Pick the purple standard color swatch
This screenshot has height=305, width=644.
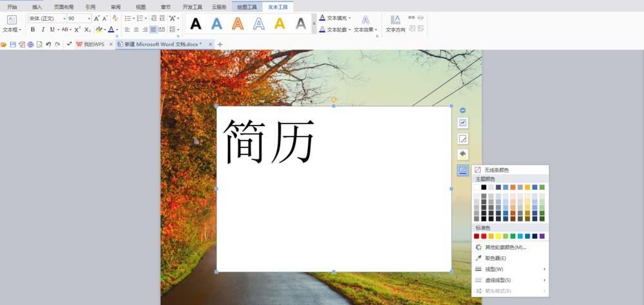pyautogui.click(x=542, y=236)
